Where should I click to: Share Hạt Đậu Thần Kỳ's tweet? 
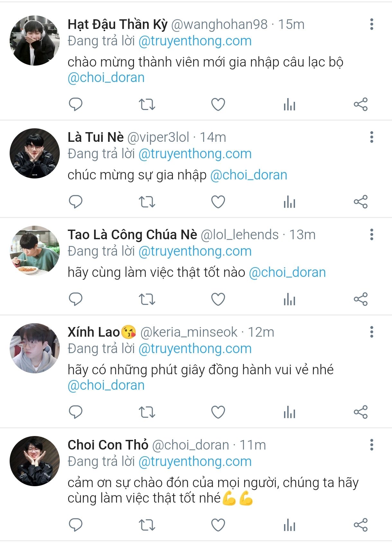[x=361, y=105]
